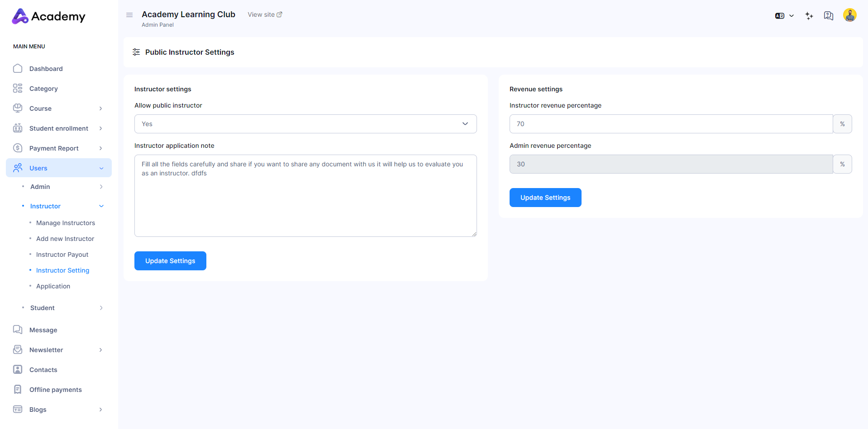The width and height of the screenshot is (868, 429).
Task: Open the language selector icon in header
Action: click(784, 16)
